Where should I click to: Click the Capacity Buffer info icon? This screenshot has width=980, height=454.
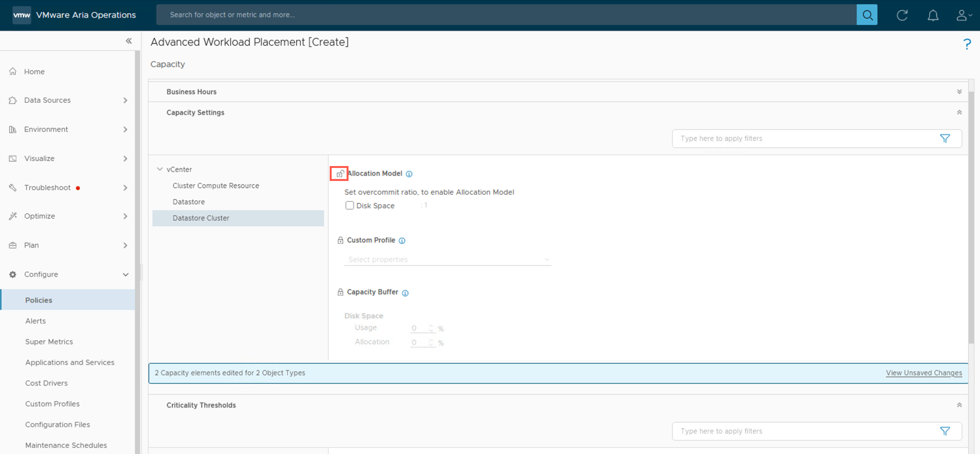tap(405, 293)
